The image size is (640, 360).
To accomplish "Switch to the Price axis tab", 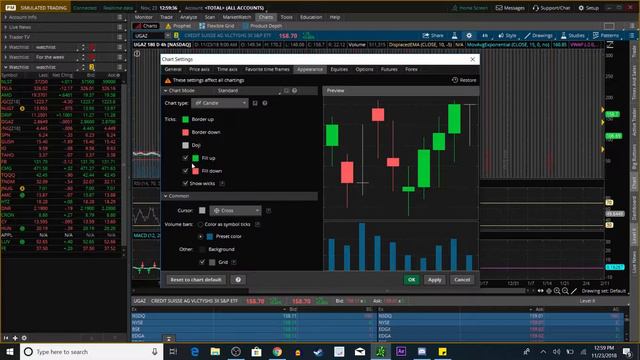I will [x=199, y=69].
